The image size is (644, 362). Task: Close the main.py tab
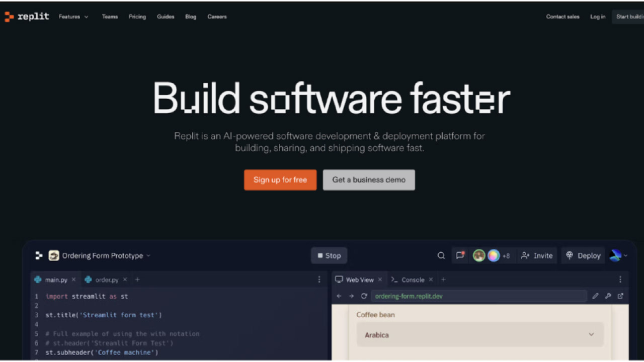click(73, 280)
